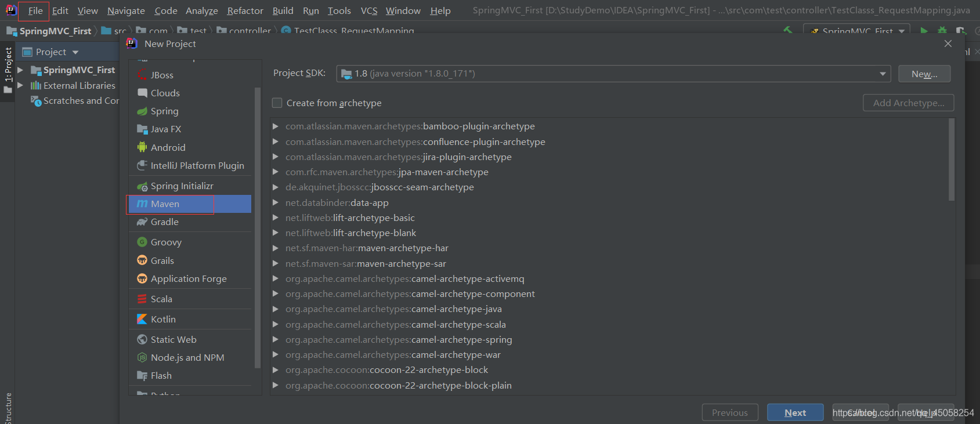The image size is (980, 424).
Task: Click the Debug bug toolbar icon
Action: click(942, 30)
